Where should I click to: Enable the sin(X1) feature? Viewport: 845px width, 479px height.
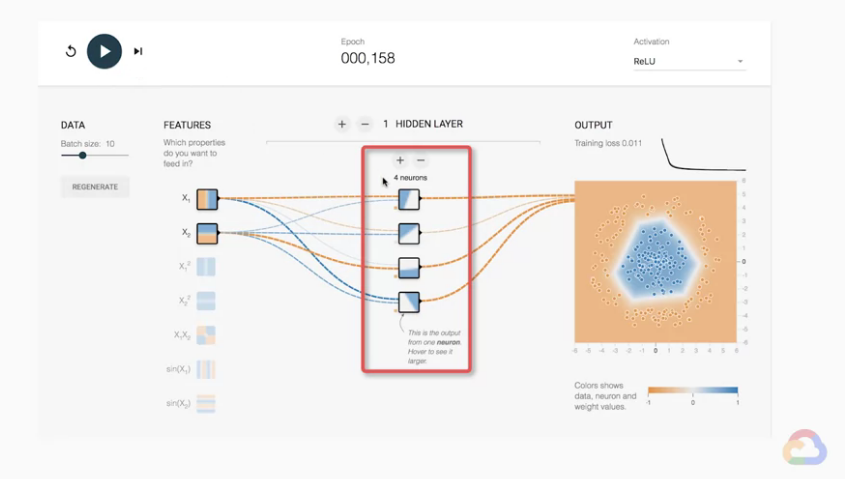pos(206,369)
